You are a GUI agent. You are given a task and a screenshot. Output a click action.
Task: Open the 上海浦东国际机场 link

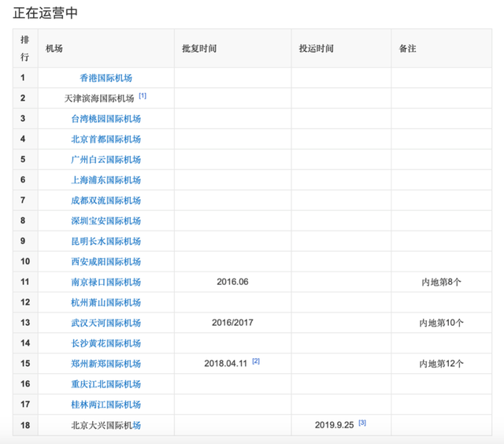tap(106, 180)
